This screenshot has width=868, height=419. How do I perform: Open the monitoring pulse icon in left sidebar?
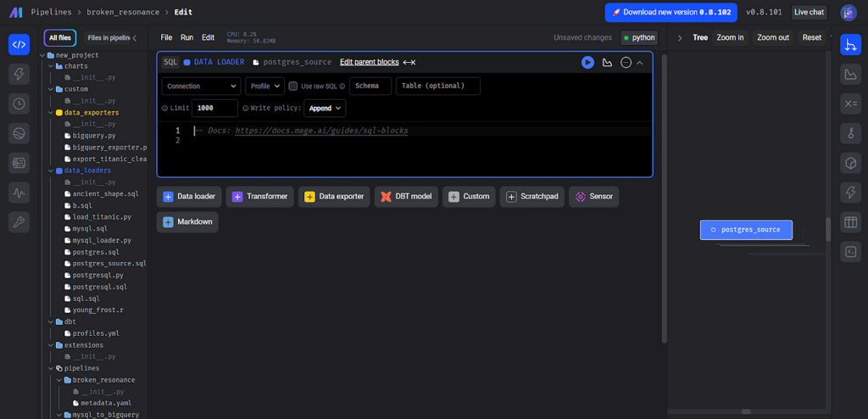point(19,193)
